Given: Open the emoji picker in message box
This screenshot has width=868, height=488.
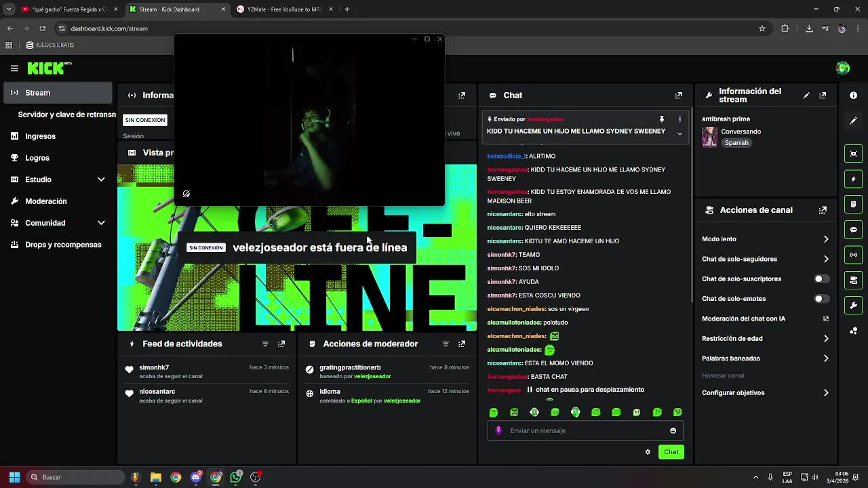Looking at the screenshot, I should (x=673, y=430).
